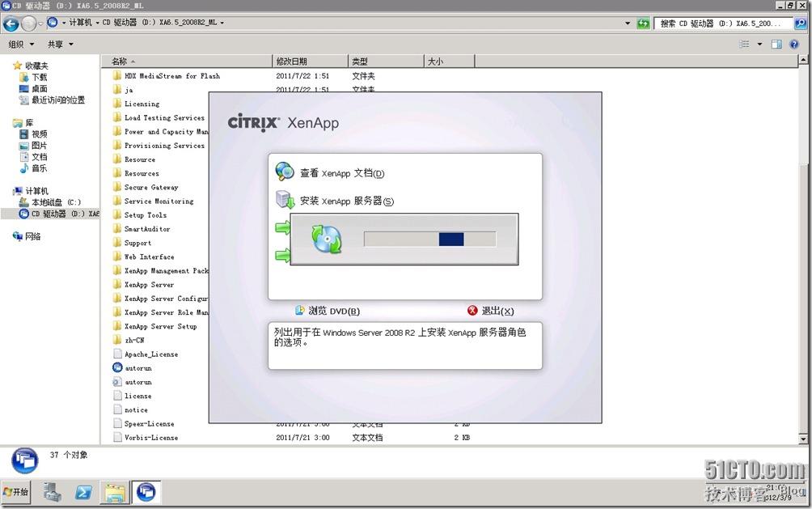Sort by the 类型 column header
Image resolution: width=812 pixels, height=509 pixels.
point(386,62)
